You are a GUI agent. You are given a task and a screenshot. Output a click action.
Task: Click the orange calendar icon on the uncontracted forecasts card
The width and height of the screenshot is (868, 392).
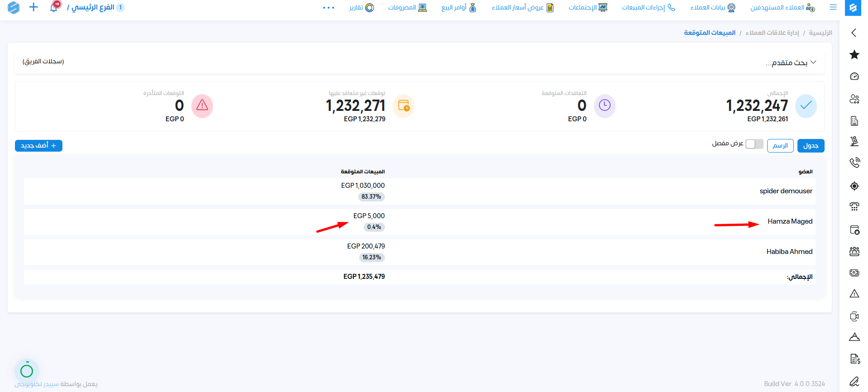(x=403, y=106)
